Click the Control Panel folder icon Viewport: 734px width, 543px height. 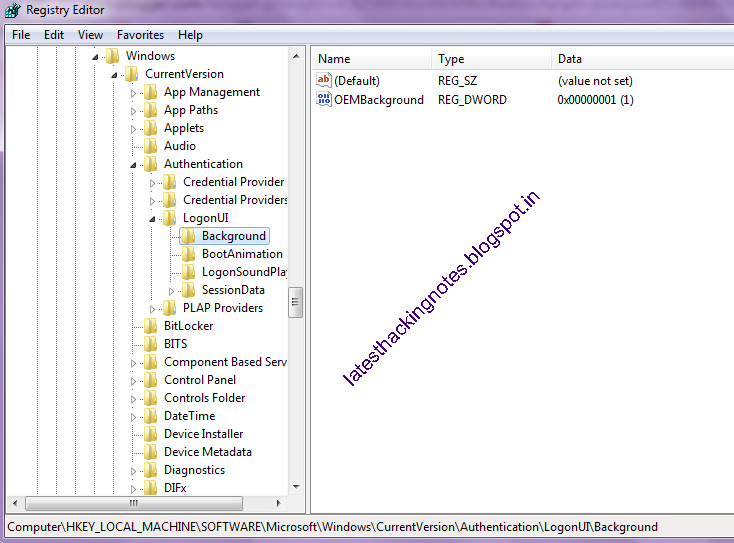point(150,380)
